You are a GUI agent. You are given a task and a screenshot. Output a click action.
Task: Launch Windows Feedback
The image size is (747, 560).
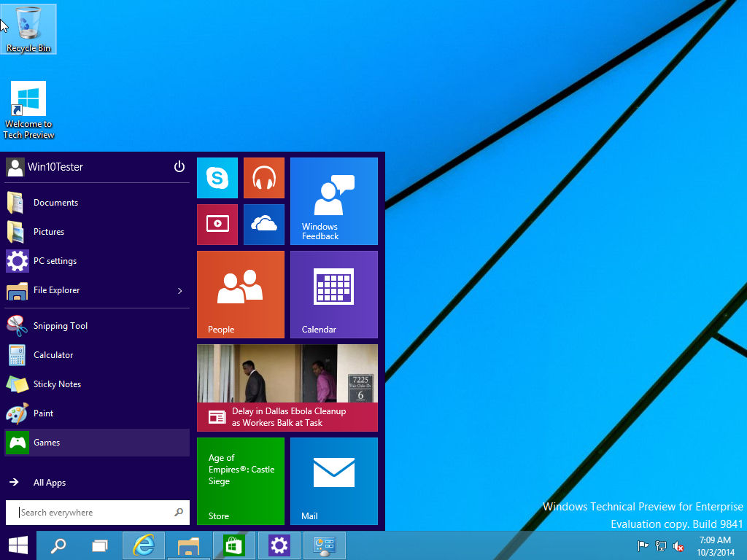[x=333, y=201]
